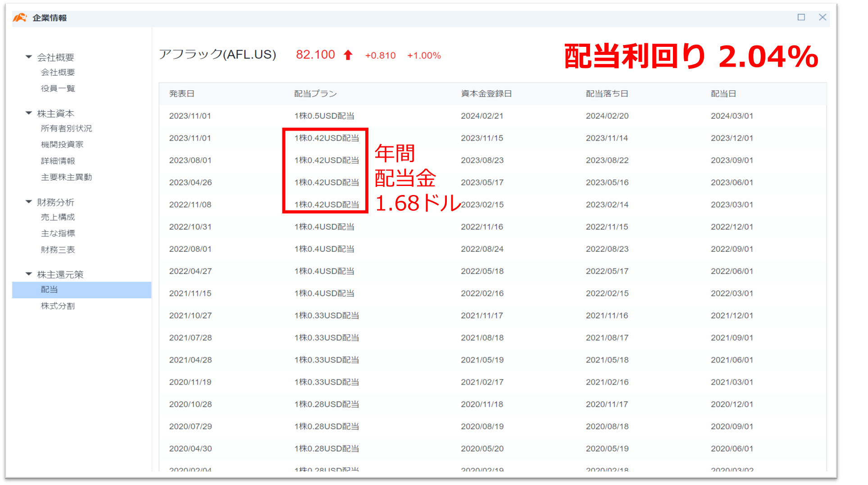This screenshot has height=485, width=868.
Task: Click the 資本金登録日 column header
Action: [x=486, y=94]
